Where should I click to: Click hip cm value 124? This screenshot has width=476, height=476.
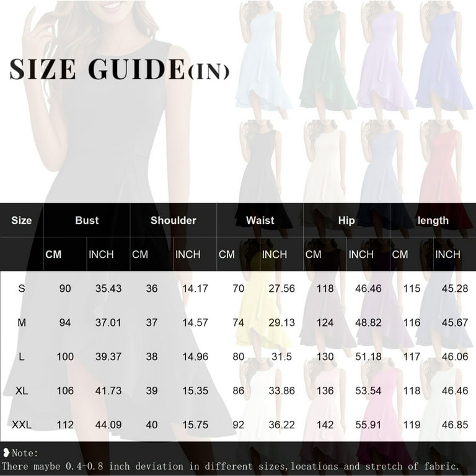pyautogui.click(x=325, y=322)
